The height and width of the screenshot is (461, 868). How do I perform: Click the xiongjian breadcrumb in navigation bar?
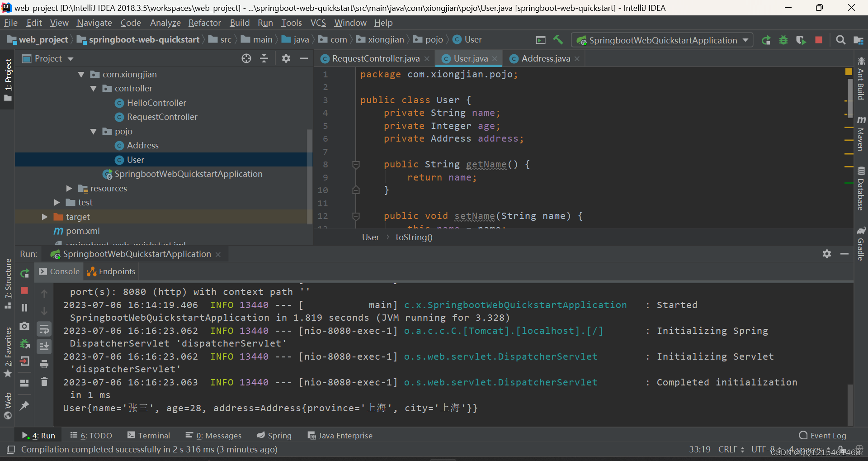click(381, 40)
